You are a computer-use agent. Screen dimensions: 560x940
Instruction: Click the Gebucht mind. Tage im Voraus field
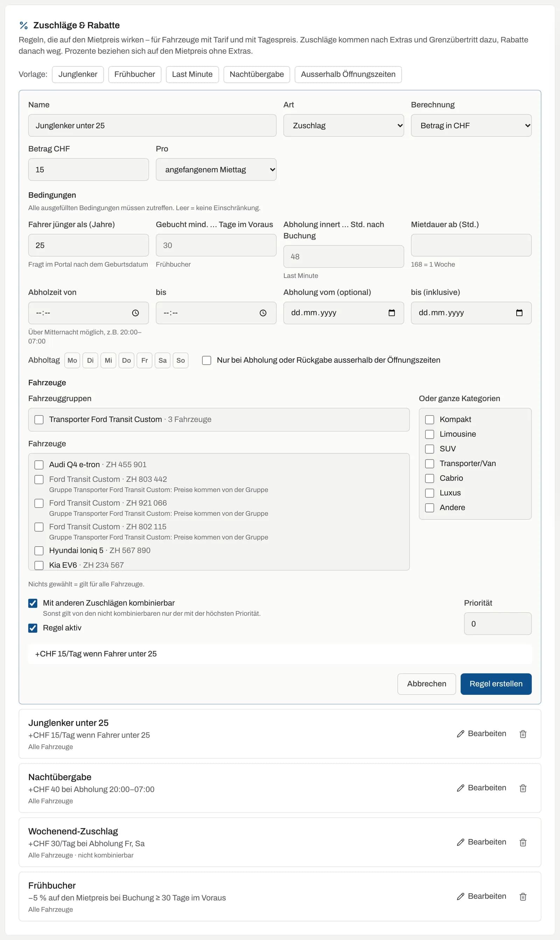click(216, 246)
